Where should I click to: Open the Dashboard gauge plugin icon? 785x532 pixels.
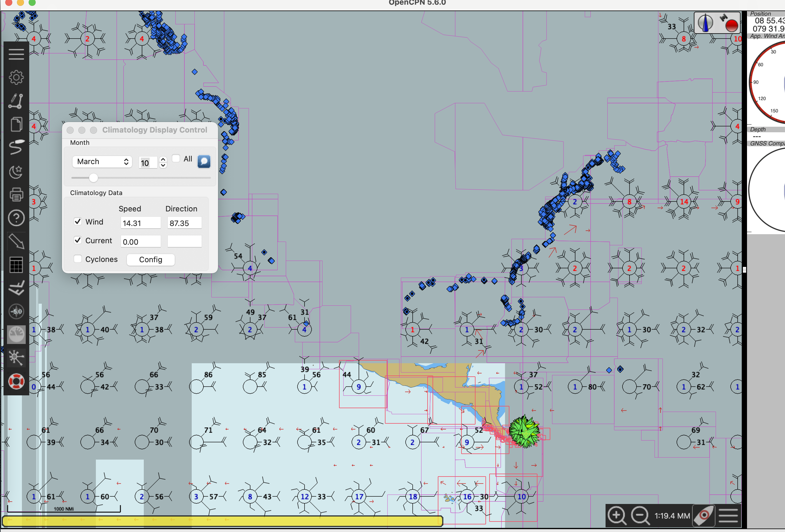tap(16, 334)
